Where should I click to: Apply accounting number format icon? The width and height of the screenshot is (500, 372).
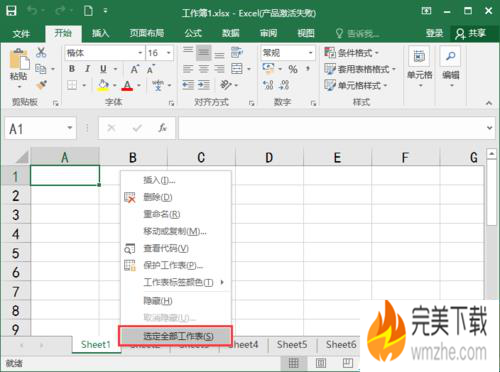pyautogui.click(x=268, y=68)
